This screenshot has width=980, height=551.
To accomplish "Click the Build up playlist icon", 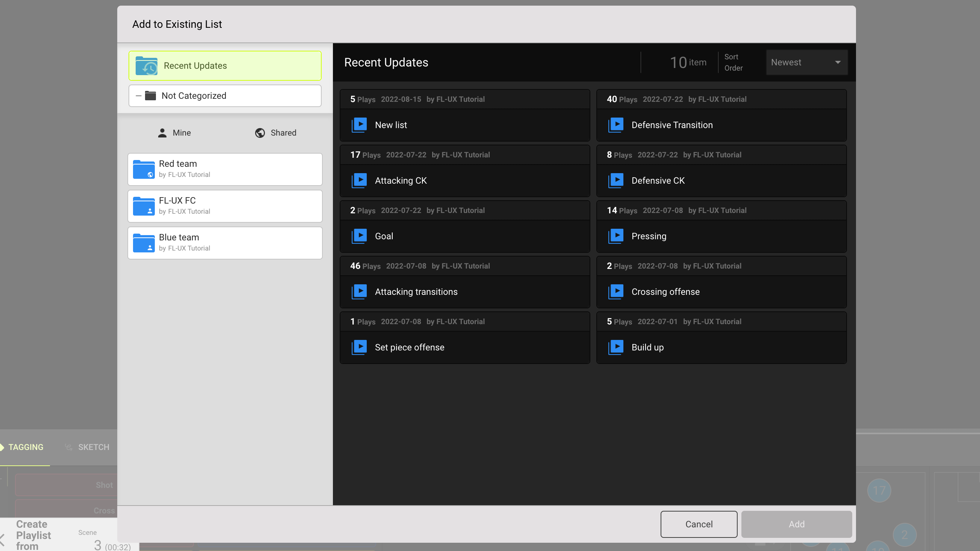I will 616,347.
